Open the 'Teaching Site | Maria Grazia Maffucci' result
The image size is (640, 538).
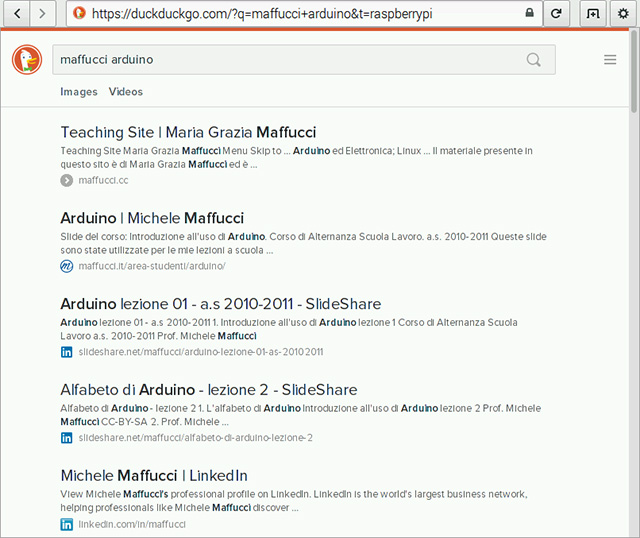pos(188,132)
